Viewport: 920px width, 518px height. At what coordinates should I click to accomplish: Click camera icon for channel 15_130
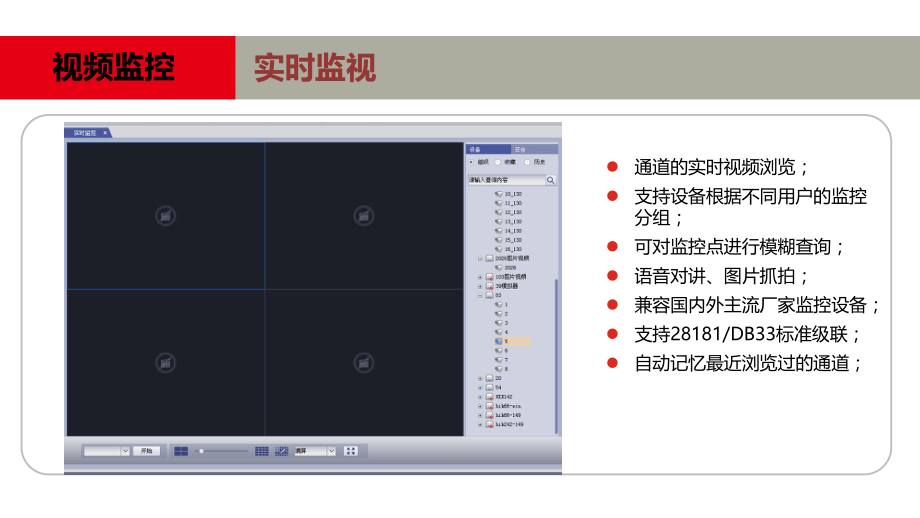pyautogui.click(x=499, y=240)
